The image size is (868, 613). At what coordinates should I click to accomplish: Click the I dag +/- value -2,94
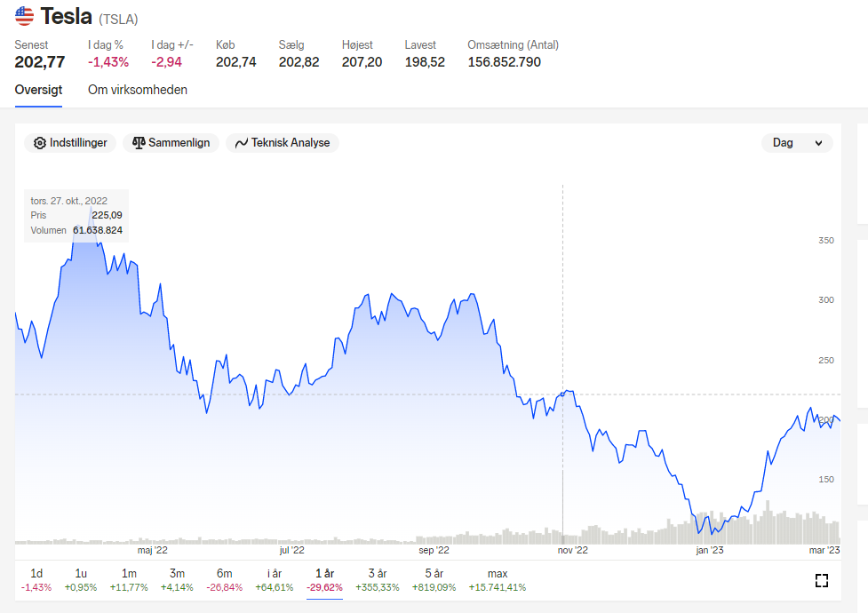[167, 62]
